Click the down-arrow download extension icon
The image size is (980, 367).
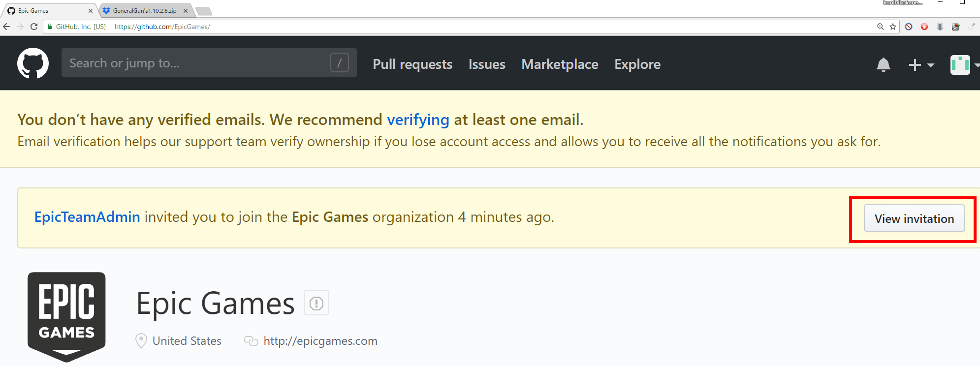(940, 27)
